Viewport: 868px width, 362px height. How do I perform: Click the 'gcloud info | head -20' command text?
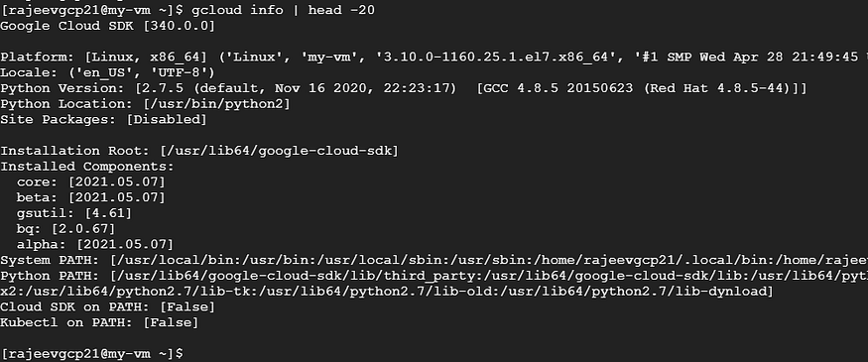click(x=283, y=10)
